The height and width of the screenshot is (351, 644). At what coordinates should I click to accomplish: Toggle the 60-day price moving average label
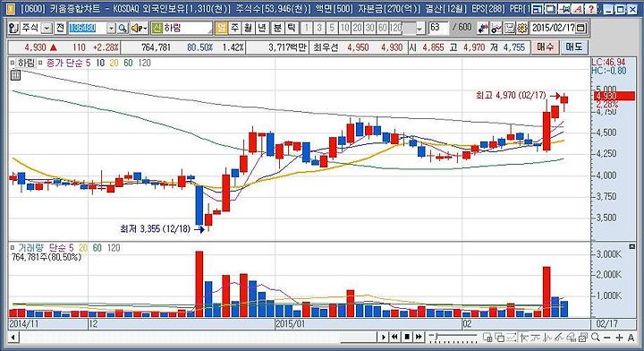[x=128, y=63]
